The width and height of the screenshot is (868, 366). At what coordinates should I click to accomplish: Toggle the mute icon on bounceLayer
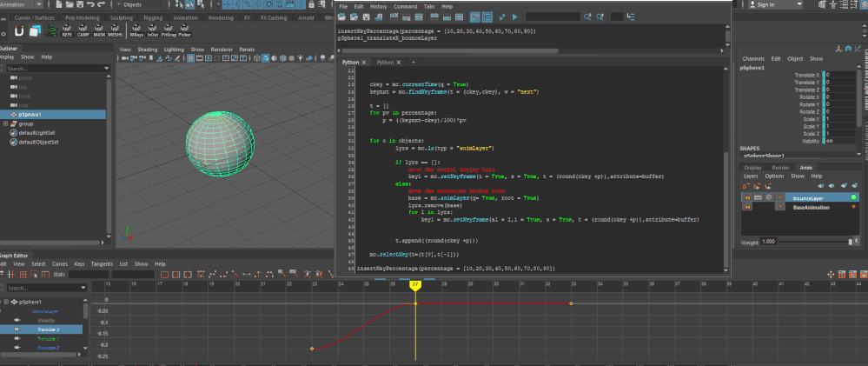click(769, 197)
